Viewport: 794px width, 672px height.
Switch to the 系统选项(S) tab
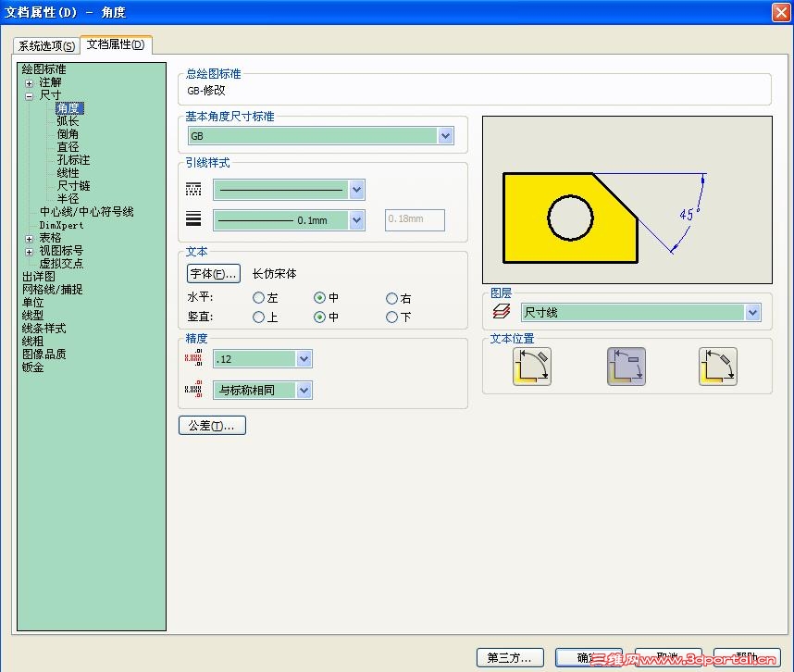46,46
